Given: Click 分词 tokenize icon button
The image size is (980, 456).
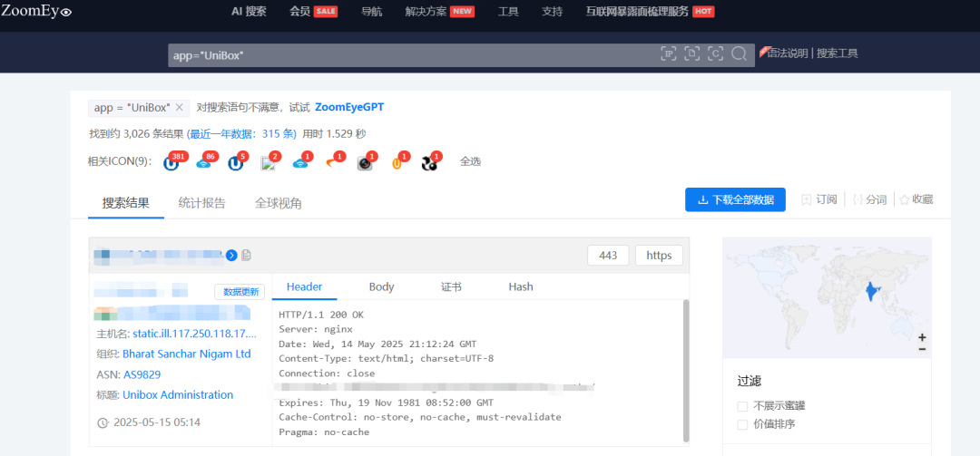Looking at the screenshot, I should point(869,199).
